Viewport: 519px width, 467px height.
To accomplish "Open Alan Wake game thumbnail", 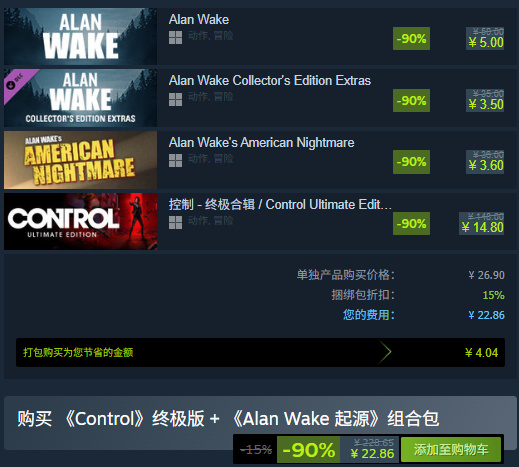I will point(80,36).
